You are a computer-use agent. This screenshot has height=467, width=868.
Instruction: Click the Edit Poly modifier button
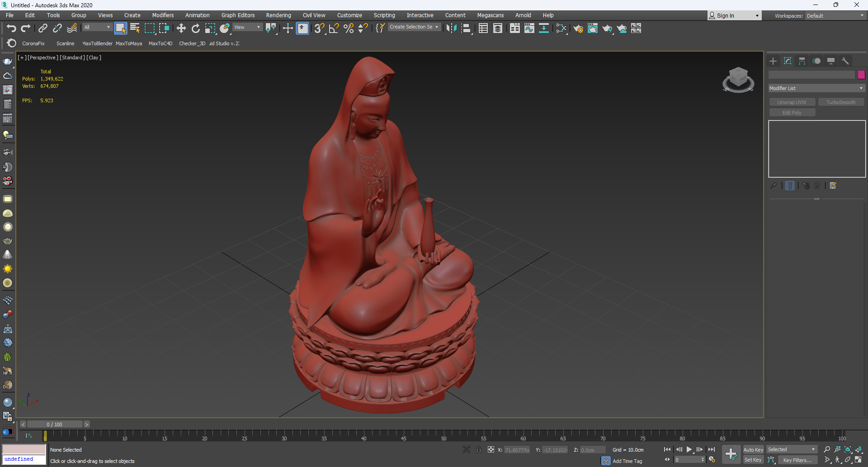pos(792,113)
